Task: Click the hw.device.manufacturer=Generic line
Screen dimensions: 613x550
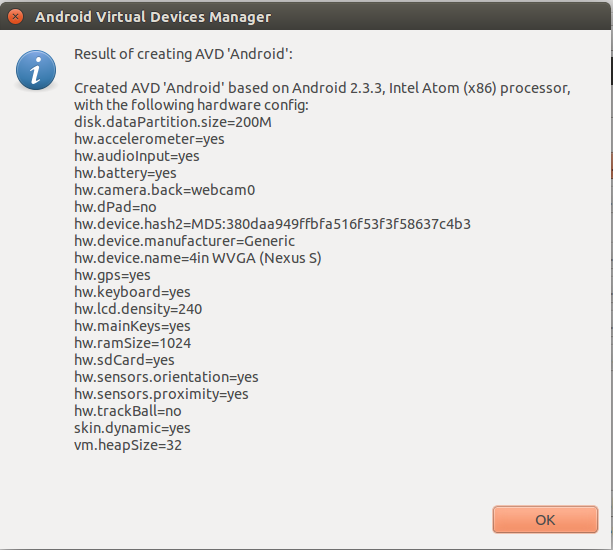Action: pos(185,241)
